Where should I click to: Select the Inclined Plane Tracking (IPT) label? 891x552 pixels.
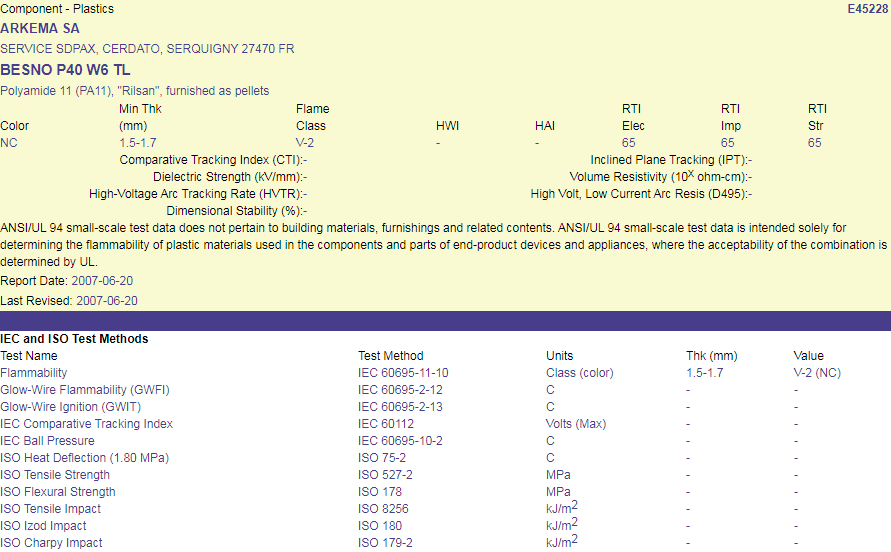pyautogui.click(x=670, y=160)
